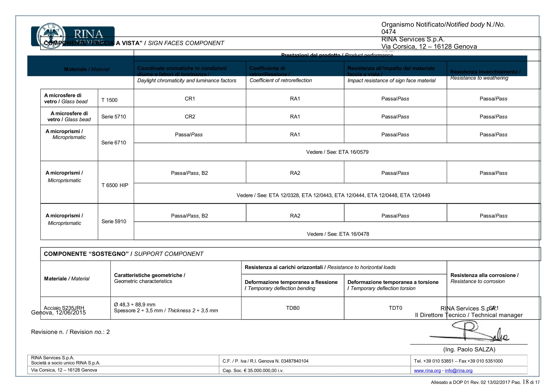Select 'Impact resistance of sign face material' header

click(391, 80)
